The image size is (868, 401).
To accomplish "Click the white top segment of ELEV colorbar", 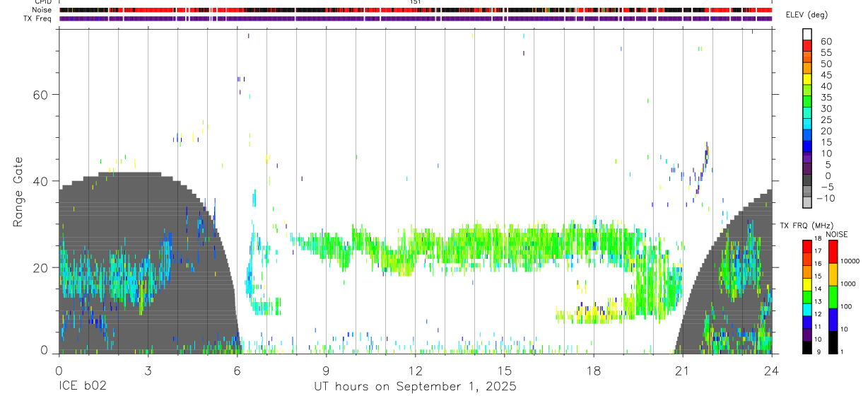I will click(x=807, y=35).
